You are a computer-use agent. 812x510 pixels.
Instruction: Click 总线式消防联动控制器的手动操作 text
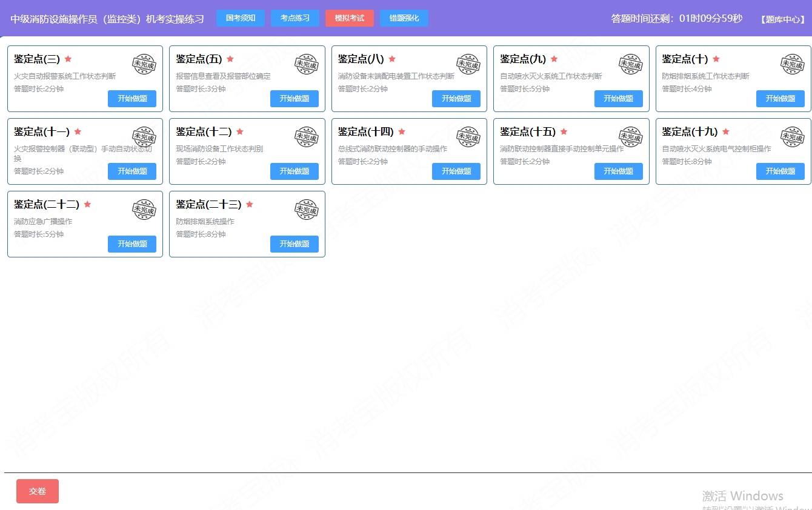click(x=393, y=149)
